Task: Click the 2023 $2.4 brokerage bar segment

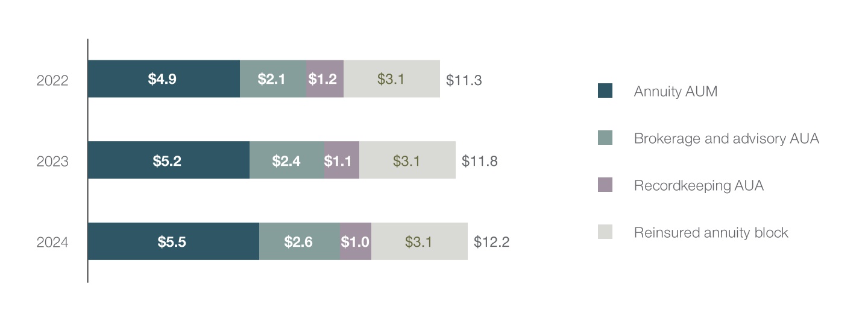Action: [x=287, y=160]
